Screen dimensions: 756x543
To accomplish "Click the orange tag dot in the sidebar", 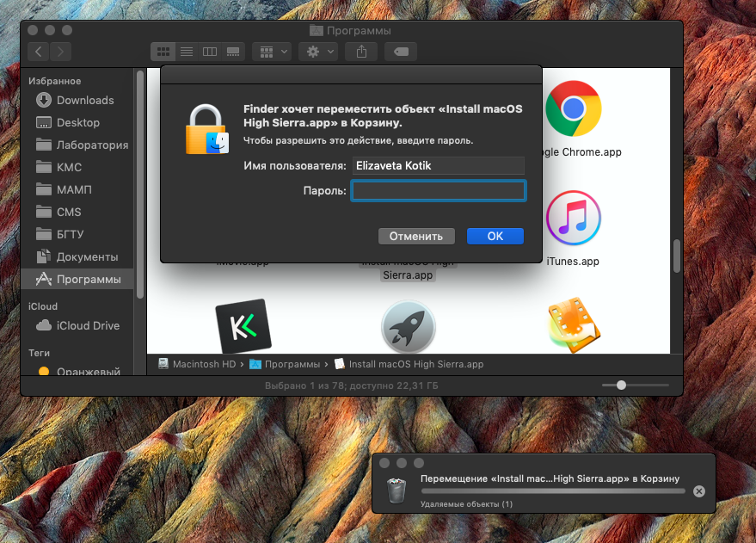I will click(43, 372).
